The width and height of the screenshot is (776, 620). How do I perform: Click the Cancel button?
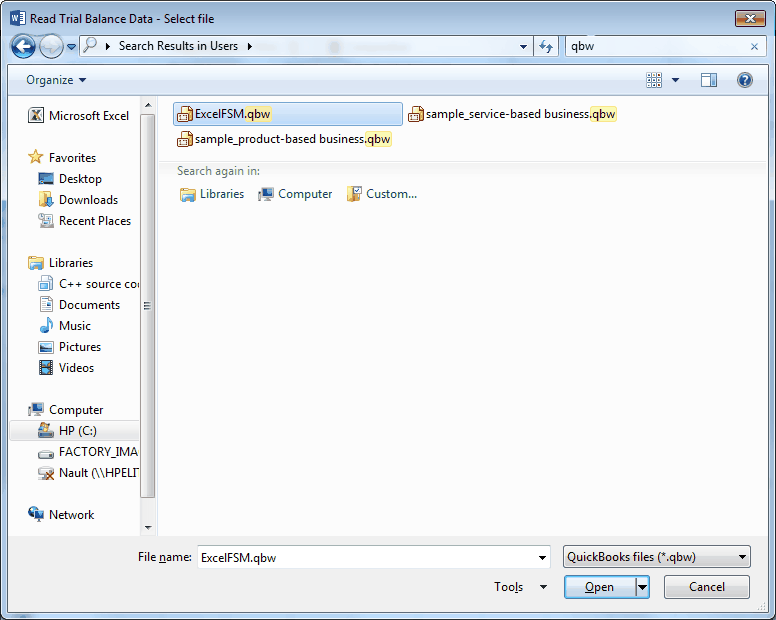click(707, 587)
